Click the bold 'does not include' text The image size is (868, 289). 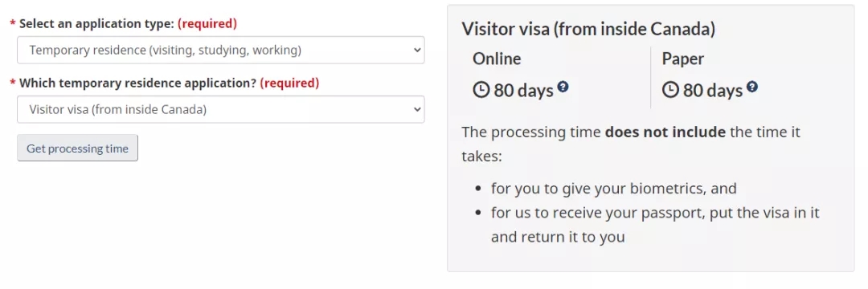[x=665, y=132]
